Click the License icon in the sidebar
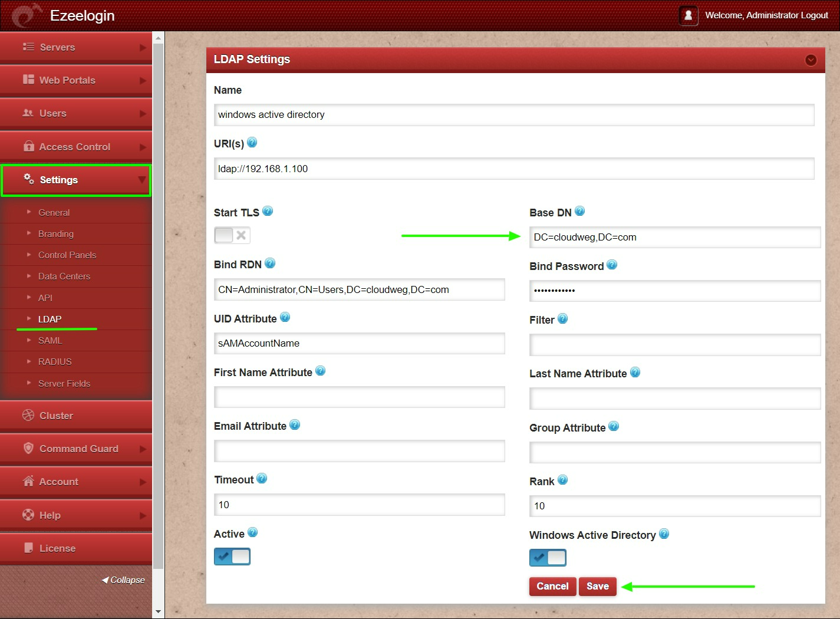The image size is (840, 619). [x=28, y=548]
